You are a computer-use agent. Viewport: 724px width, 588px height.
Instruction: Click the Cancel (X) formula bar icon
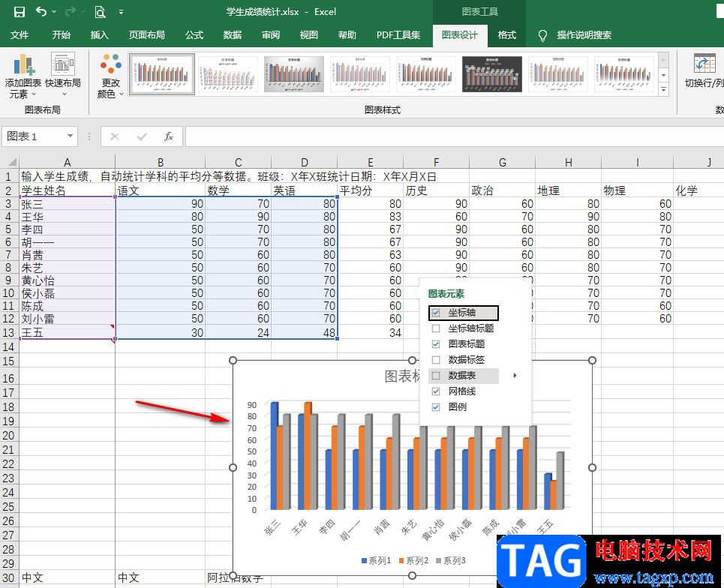pyautogui.click(x=115, y=136)
